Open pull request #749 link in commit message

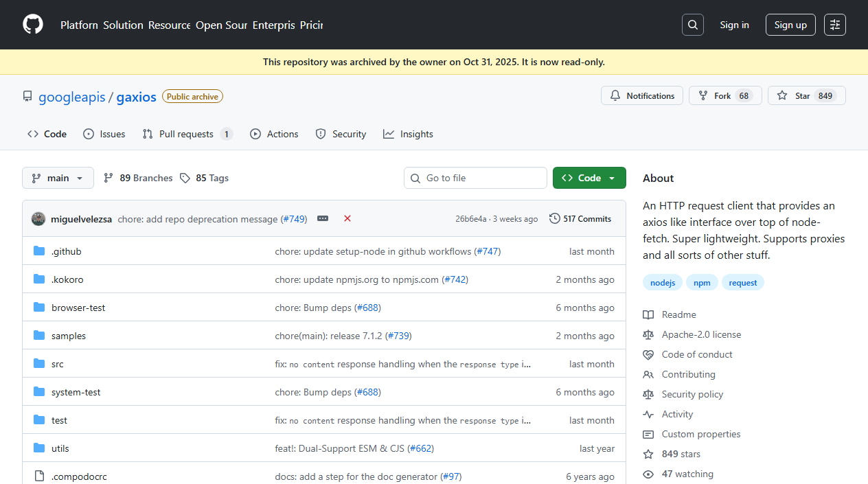coord(294,219)
